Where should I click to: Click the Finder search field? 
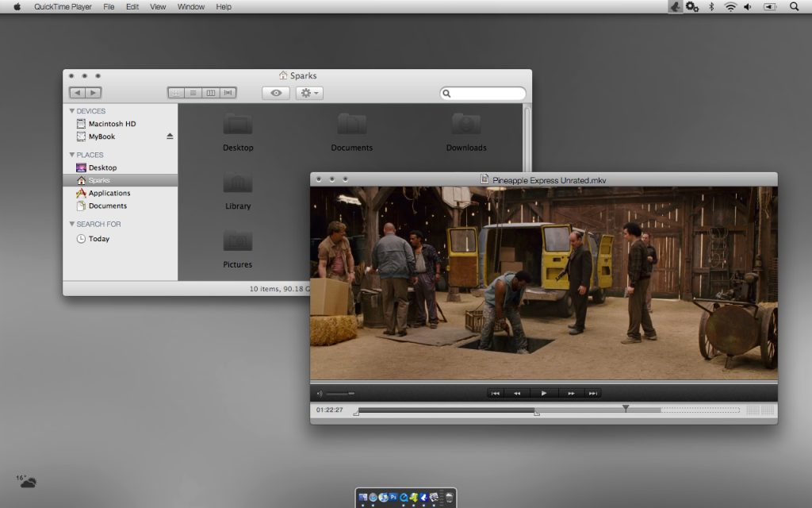pyautogui.click(x=487, y=93)
